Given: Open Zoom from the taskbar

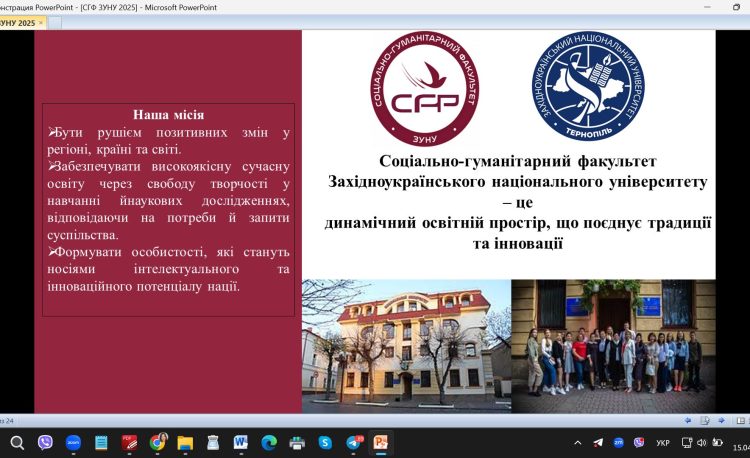Looking at the screenshot, I should pyautogui.click(x=73, y=443).
